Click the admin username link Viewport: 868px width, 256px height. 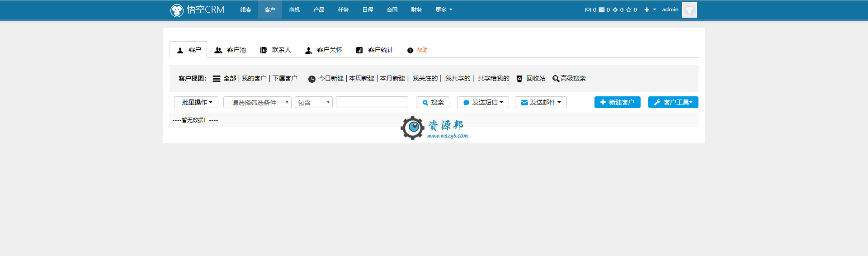click(x=670, y=9)
